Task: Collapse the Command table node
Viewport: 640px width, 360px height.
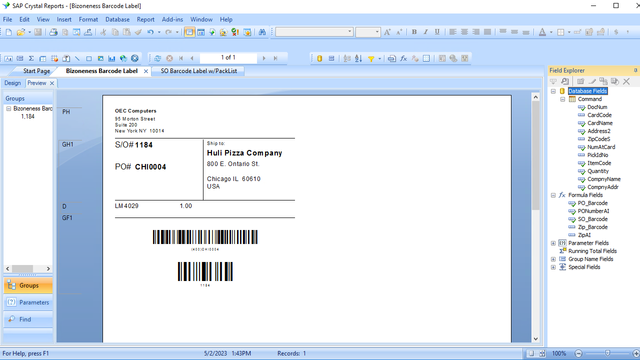Action: coord(562,99)
